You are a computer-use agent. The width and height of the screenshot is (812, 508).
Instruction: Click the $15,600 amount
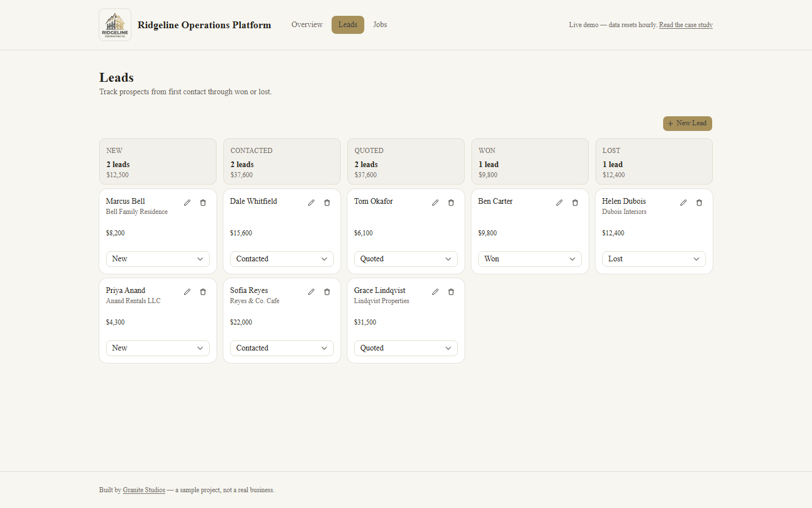click(241, 233)
